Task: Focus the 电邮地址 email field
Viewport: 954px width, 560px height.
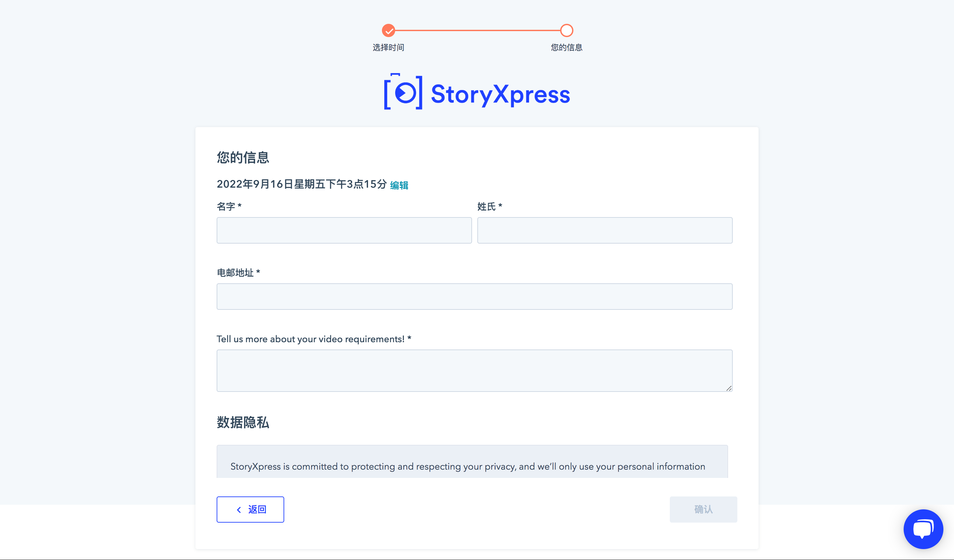Action: coord(474,296)
